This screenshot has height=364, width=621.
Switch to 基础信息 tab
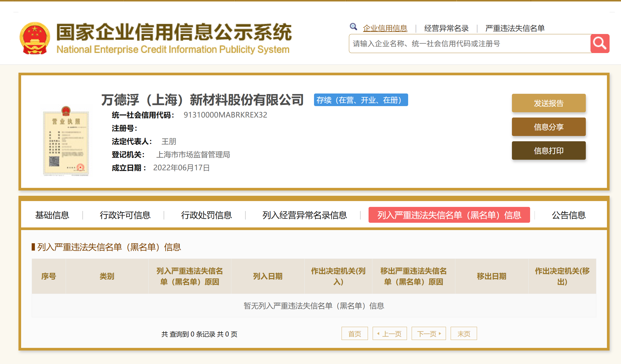[52, 215]
